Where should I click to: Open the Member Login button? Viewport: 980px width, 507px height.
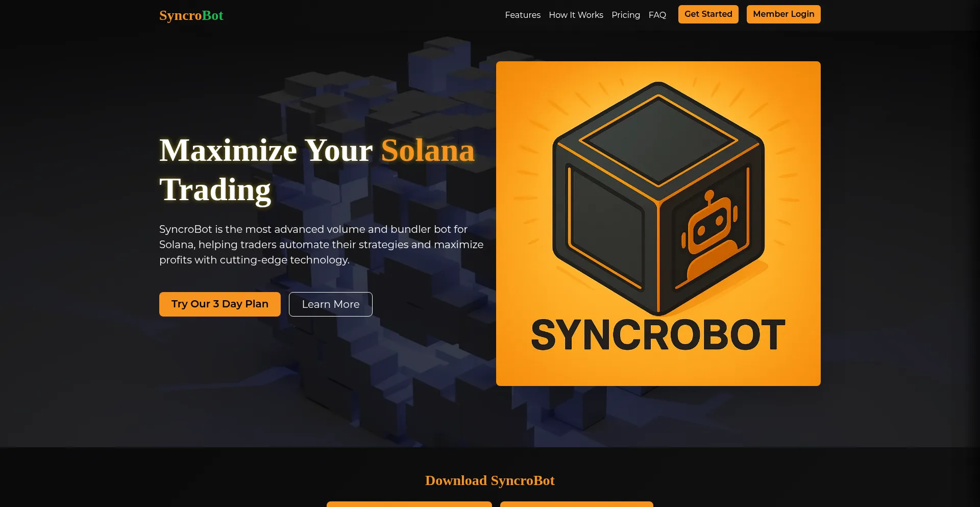tap(783, 14)
